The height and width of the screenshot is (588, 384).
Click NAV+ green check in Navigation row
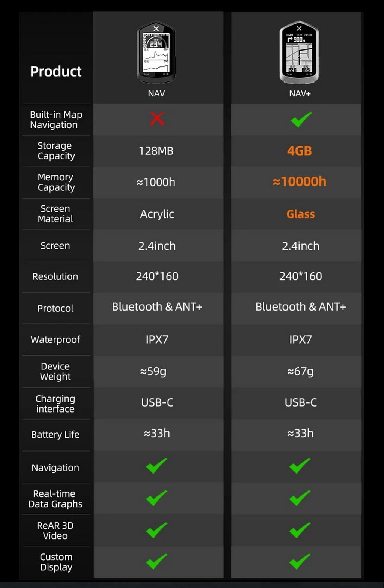(300, 466)
